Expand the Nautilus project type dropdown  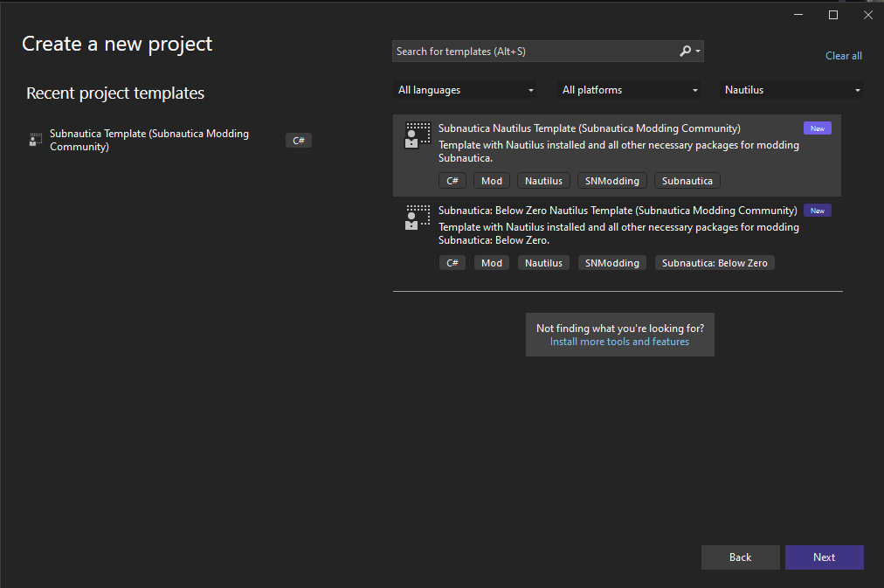click(x=792, y=90)
